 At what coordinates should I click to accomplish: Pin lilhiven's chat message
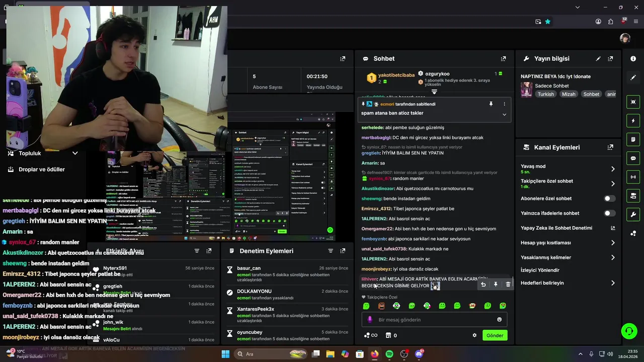click(x=496, y=285)
